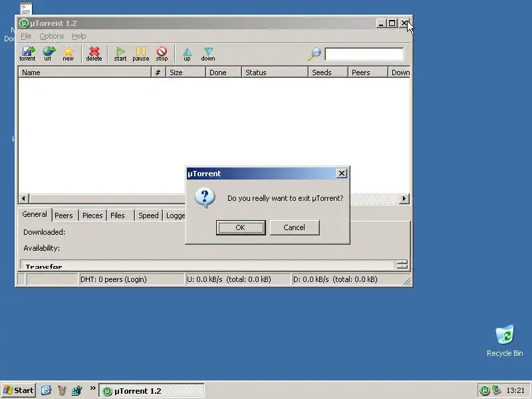Switch to the Logger tab
Viewport: 532px width, 399px height.
click(175, 215)
